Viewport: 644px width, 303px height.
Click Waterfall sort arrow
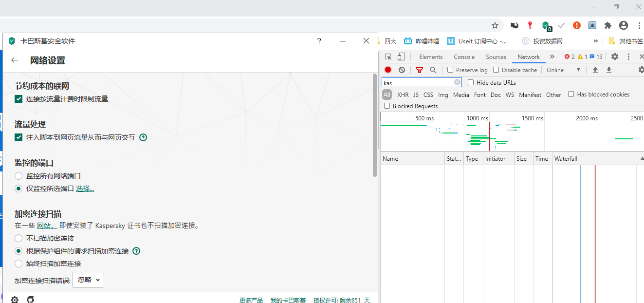(x=642, y=158)
